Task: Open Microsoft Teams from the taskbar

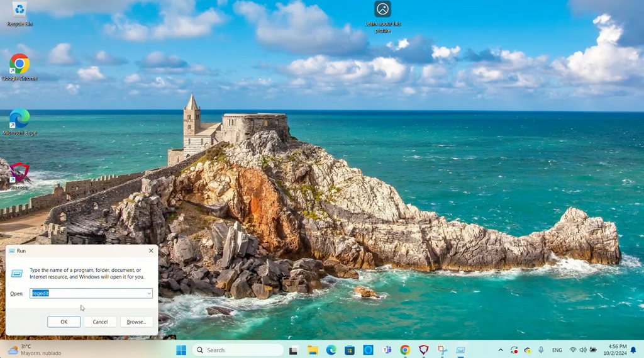Action: (387, 350)
